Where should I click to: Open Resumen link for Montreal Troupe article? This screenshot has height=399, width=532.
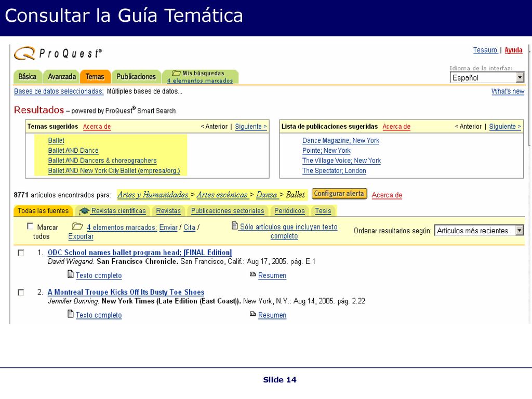point(272,315)
